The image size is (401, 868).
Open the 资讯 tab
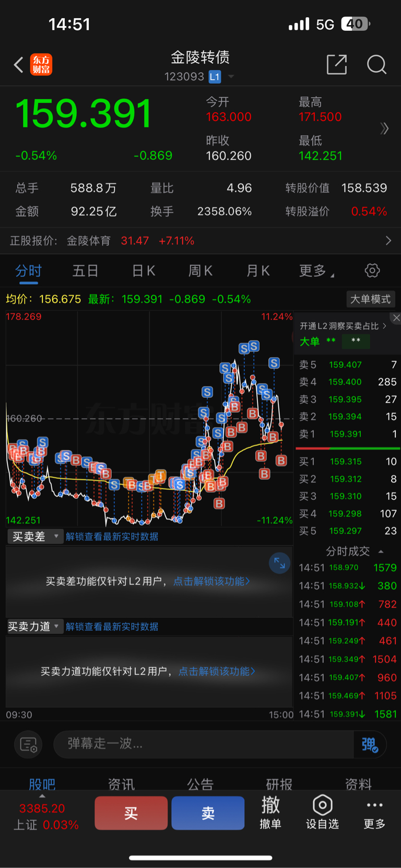[121, 784]
